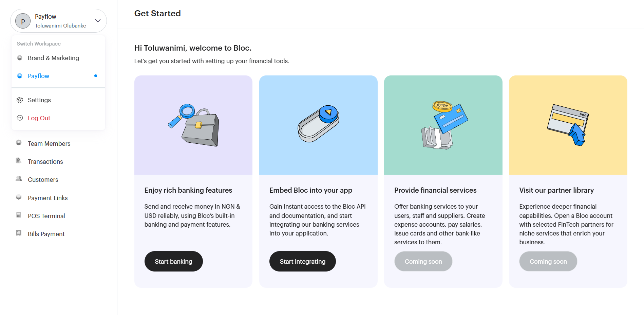
Task: Click the browser window cursor illustration
Action: [x=568, y=125]
